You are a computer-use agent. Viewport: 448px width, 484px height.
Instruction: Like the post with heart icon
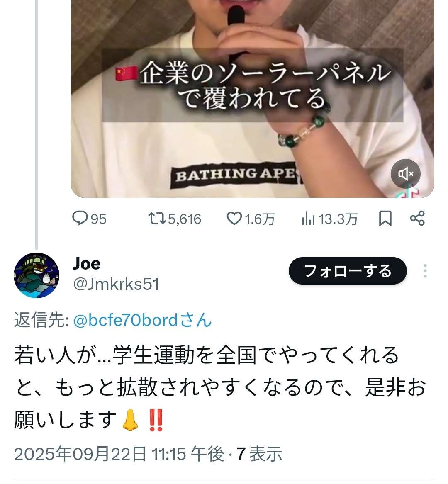pyautogui.click(x=234, y=218)
